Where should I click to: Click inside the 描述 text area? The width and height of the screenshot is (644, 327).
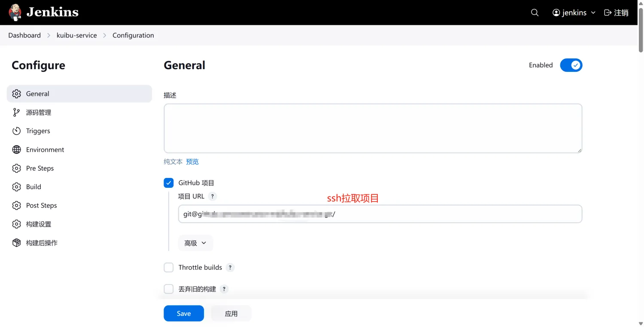pyautogui.click(x=373, y=128)
